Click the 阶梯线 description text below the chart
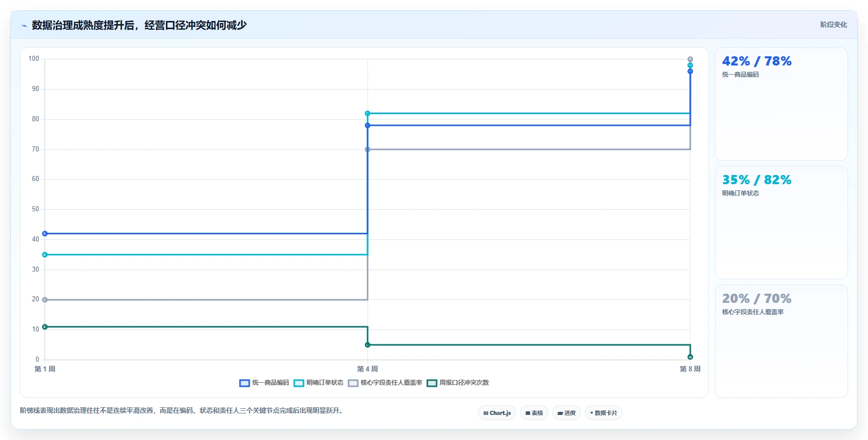Image resolution: width=868 pixels, height=440 pixels. [x=181, y=410]
